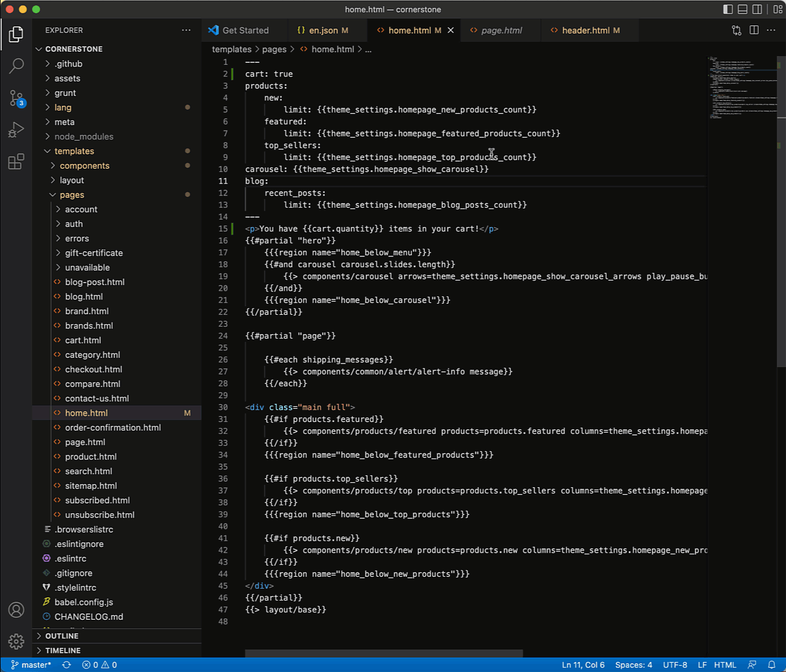Toggle the secondary side bar layout button
Screen dimensions: 786x672
coord(757,9)
